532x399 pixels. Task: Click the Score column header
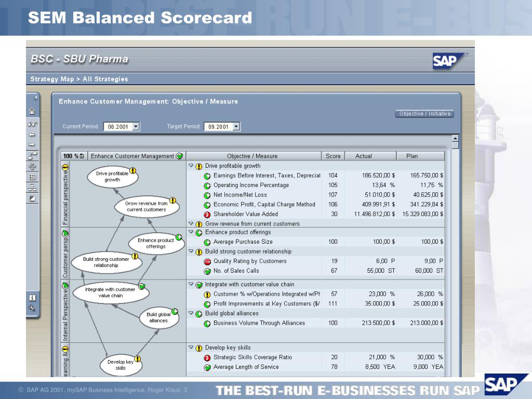pyautogui.click(x=333, y=156)
